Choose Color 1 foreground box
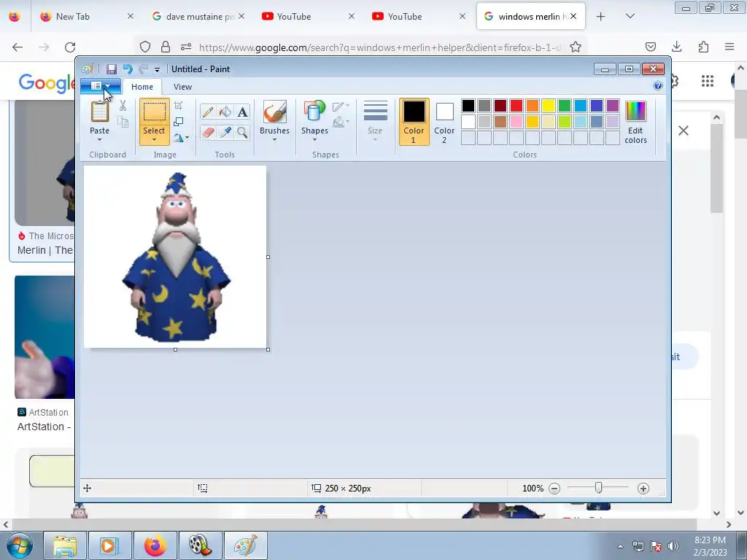Viewport: 747px width, 560px height. click(x=414, y=122)
